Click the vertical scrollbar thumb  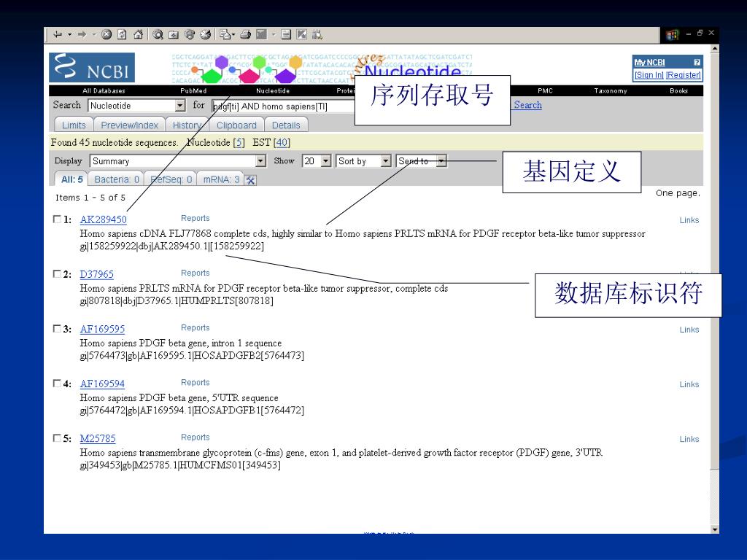tap(715, 261)
